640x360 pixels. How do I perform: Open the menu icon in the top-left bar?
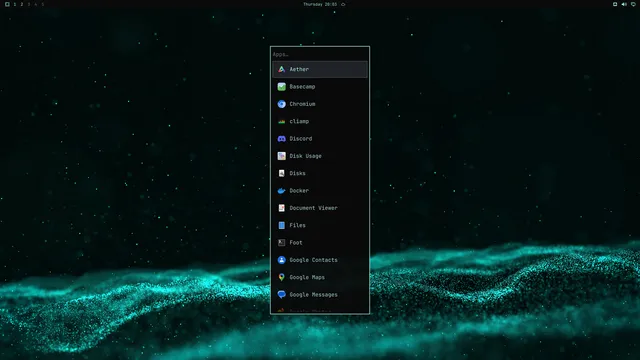click(7, 4)
